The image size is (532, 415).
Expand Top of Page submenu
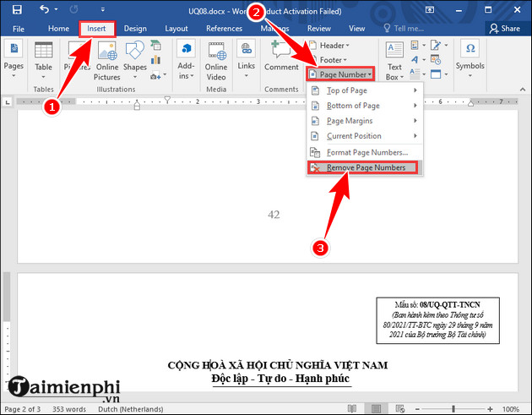point(365,90)
